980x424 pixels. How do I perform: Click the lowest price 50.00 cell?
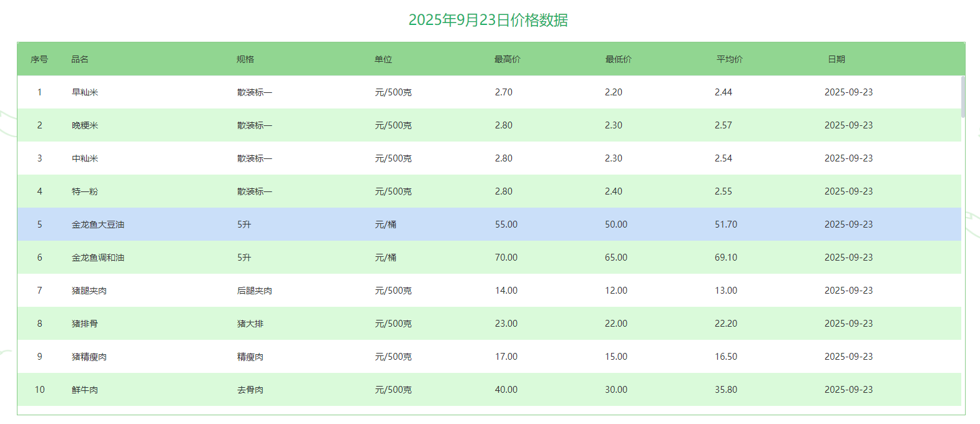(x=616, y=224)
